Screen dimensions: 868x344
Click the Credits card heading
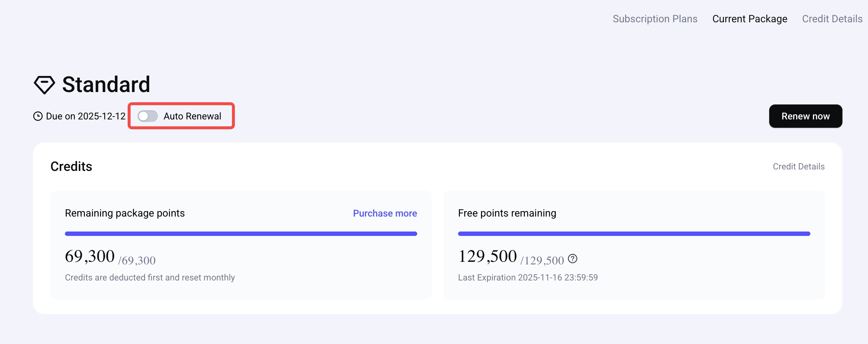(71, 167)
